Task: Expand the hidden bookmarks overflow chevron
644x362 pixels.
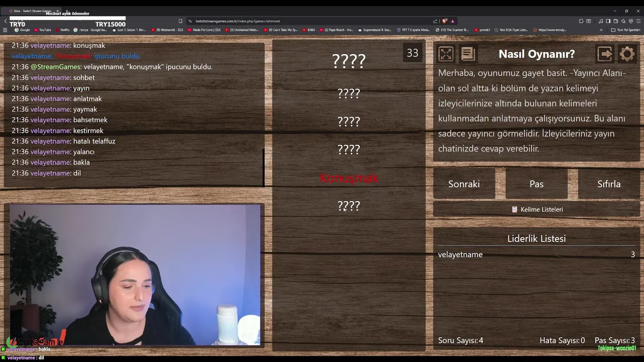Action: 601,30
